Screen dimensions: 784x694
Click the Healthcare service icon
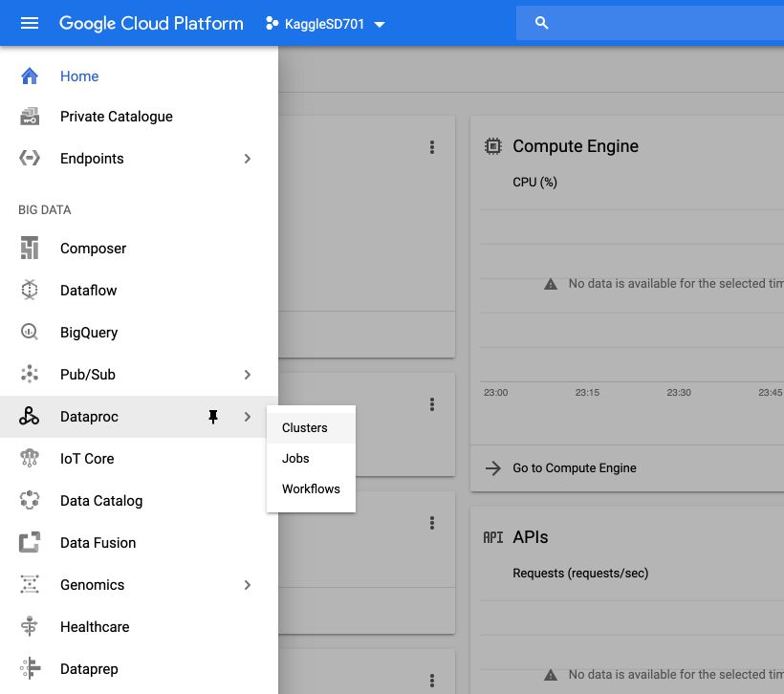click(x=30, y=626)
